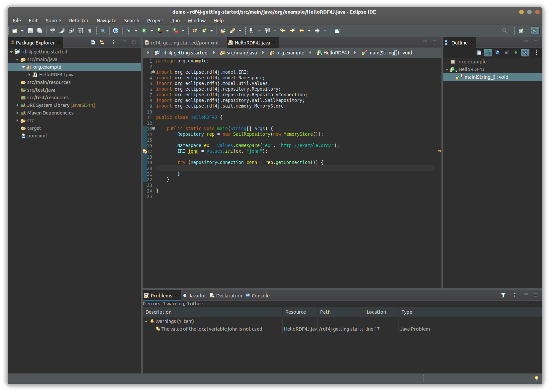Open Type with the folder icon

click(223, 31)
